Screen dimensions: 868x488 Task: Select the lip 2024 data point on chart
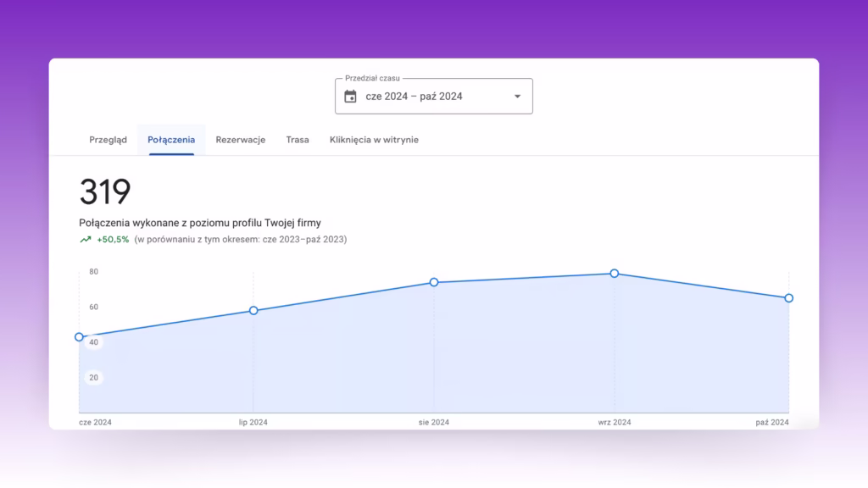pos(253,310)
